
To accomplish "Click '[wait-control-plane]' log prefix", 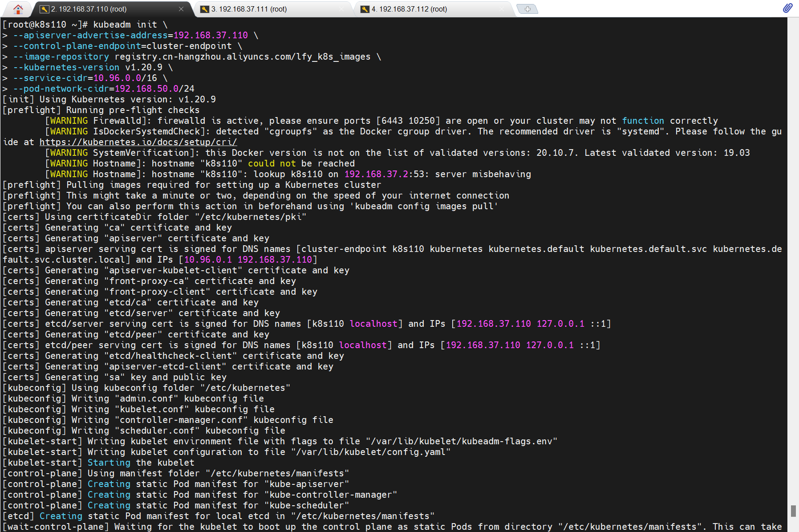I will [56, 527].
